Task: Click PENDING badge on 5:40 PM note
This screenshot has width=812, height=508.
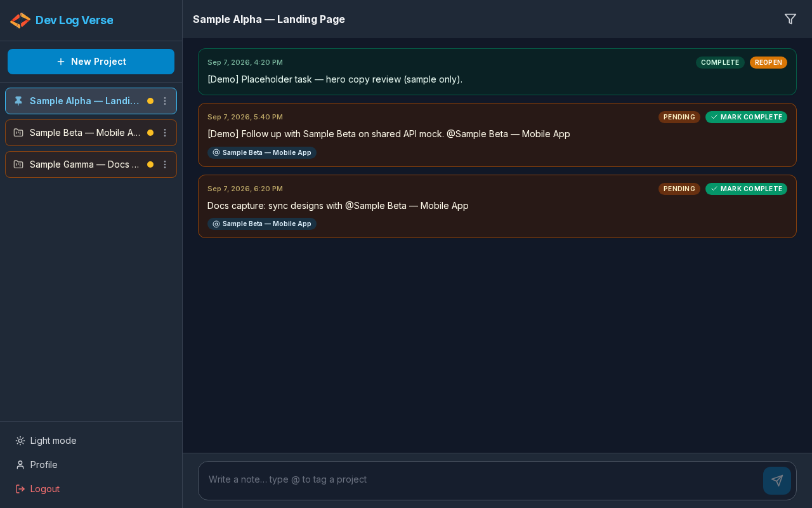Action: tap(679, 117)
